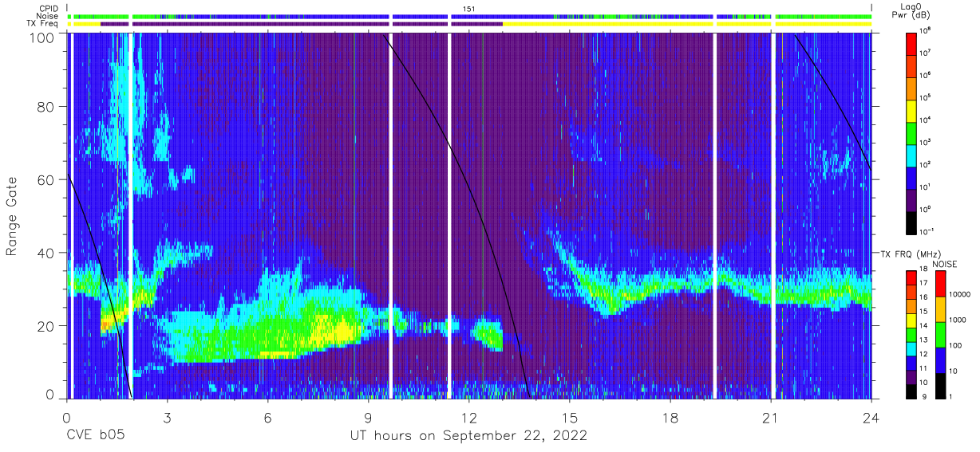This screenshot has width=980, height=452.
Task: Click the UT hours on September 22, 2022 title
Action: [x=468, y=436]
